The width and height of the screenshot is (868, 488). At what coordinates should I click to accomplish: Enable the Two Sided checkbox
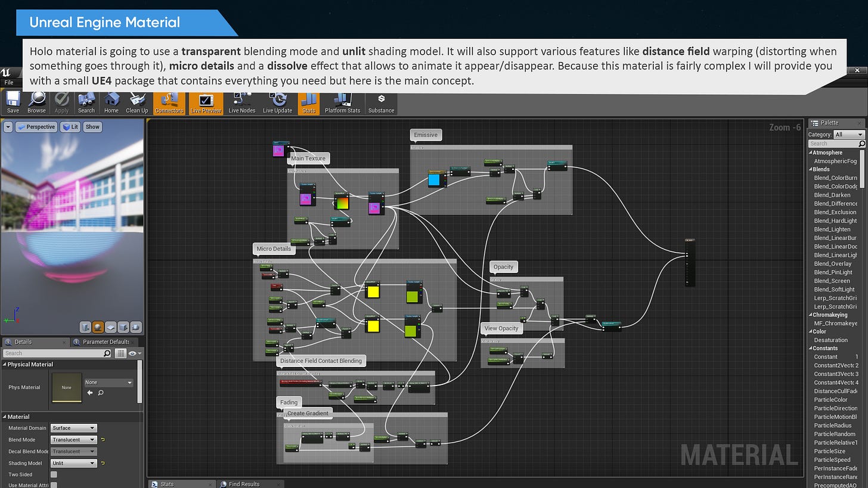point(54,474)
